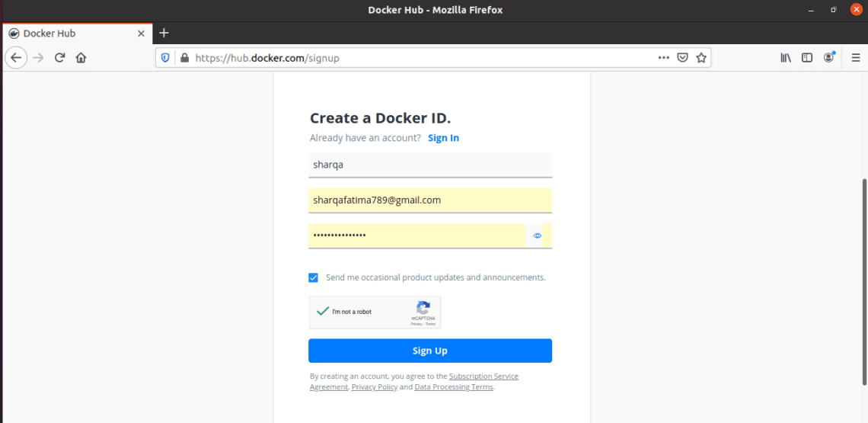The height and width of the screenshot is (423, 868).
Task: Open the Library toolbar icon
Action: [786, 58]
